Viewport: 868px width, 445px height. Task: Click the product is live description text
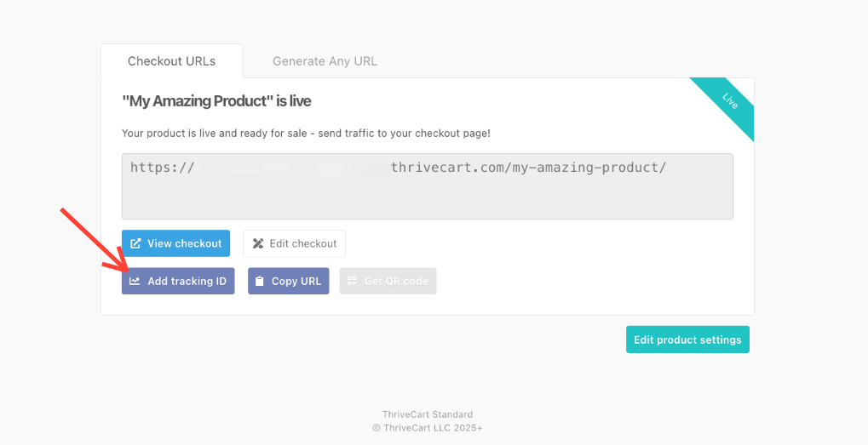(306, 134)
